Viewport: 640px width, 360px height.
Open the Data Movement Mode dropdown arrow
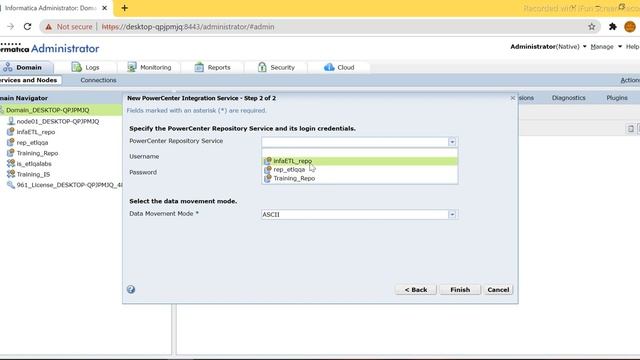coord(452,214)
